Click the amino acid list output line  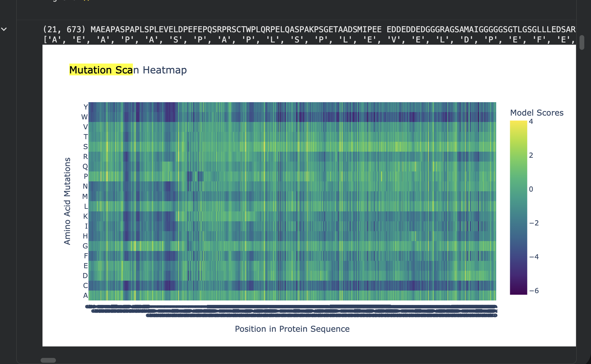[x=309, y=40]
